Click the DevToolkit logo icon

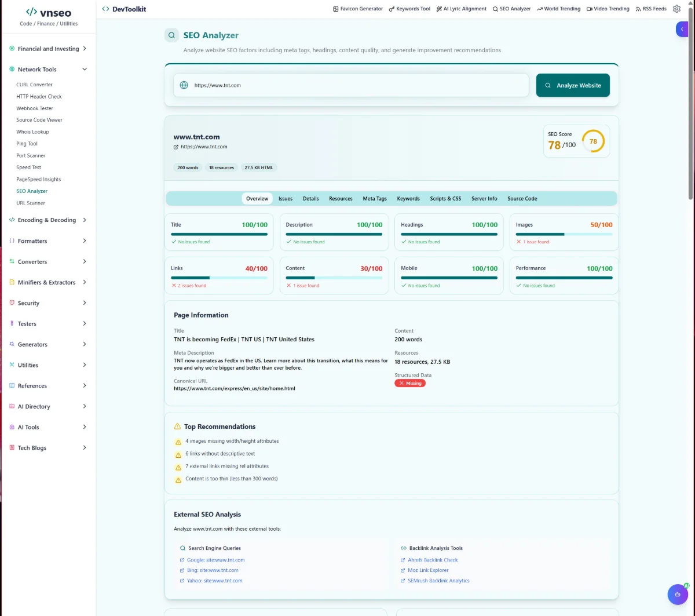tap(105, 9)
